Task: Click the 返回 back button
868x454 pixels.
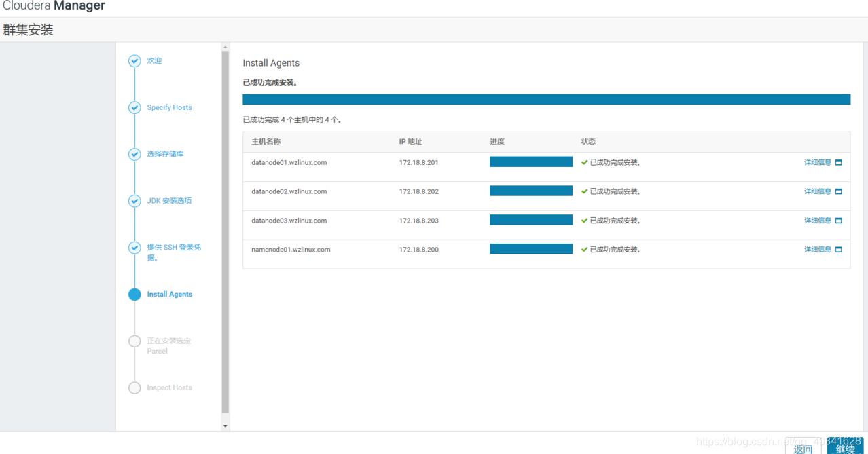Action: (803, 447)
